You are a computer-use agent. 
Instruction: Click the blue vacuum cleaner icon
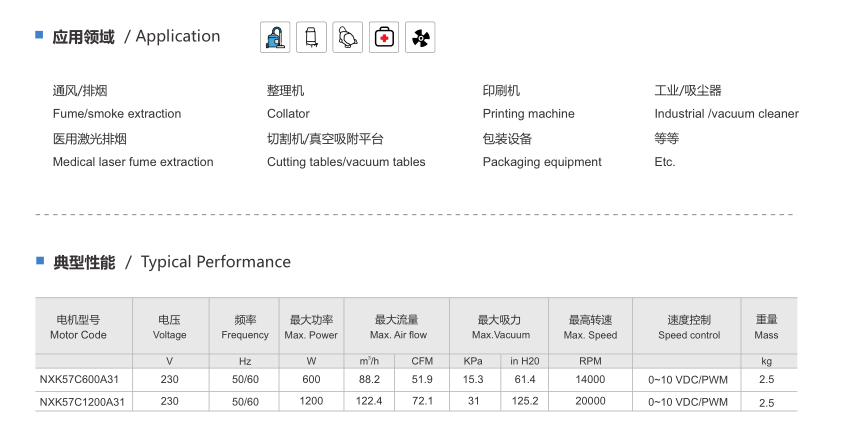275,37
